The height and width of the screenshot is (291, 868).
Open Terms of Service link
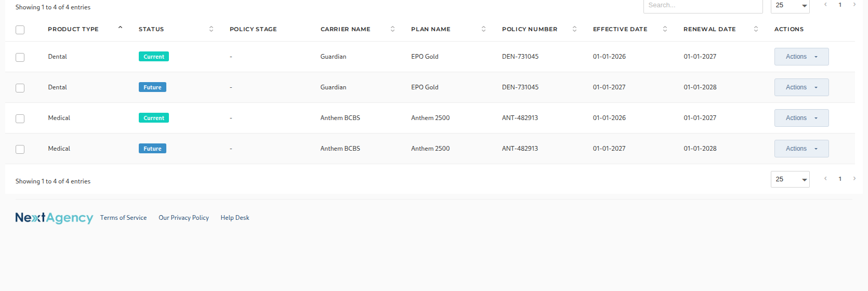[123, 218]
